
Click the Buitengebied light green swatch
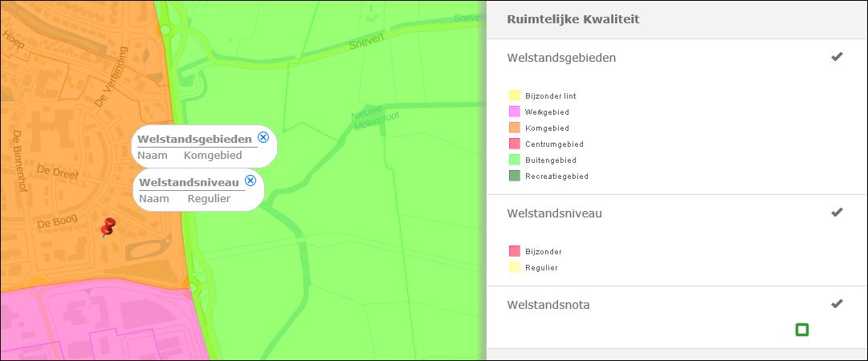click(x=514, y=160)
